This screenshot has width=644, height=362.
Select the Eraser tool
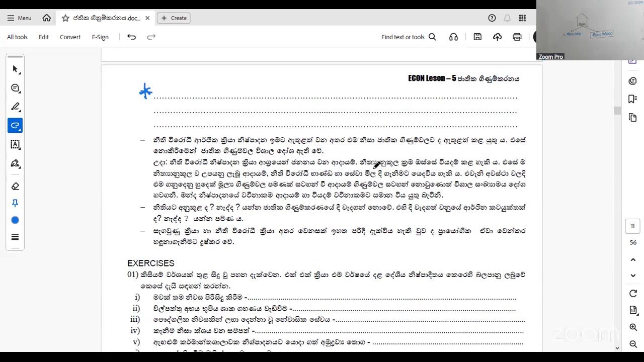[15, 186]
